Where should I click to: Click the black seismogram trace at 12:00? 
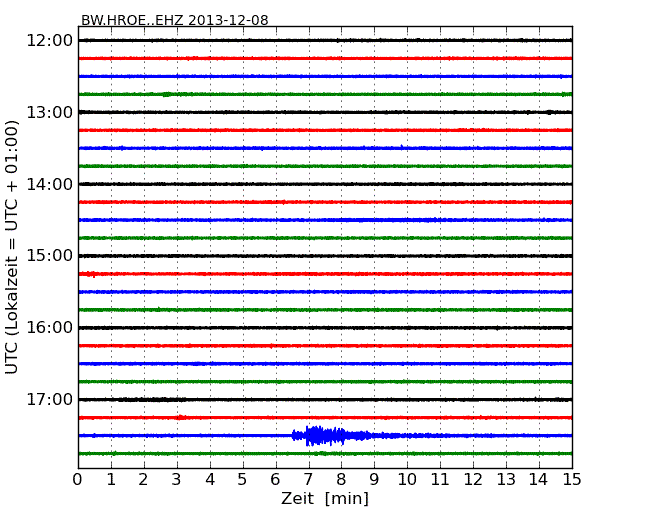click(x=325, y=40)
